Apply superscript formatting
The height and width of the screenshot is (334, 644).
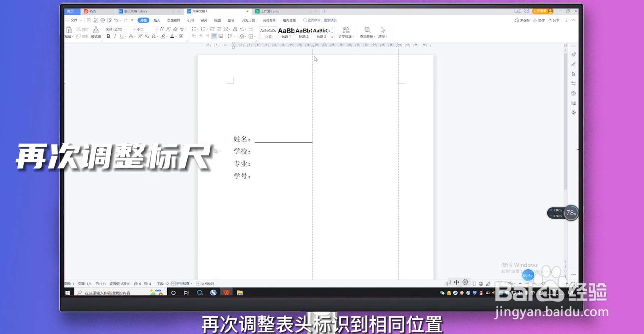[140, 36]
